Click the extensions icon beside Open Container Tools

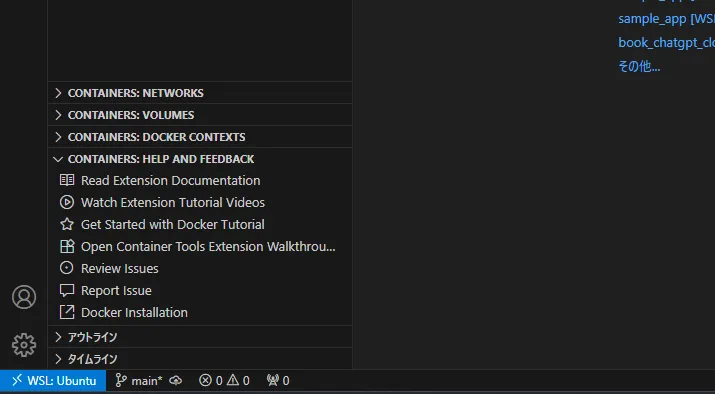tap(67, 246)
